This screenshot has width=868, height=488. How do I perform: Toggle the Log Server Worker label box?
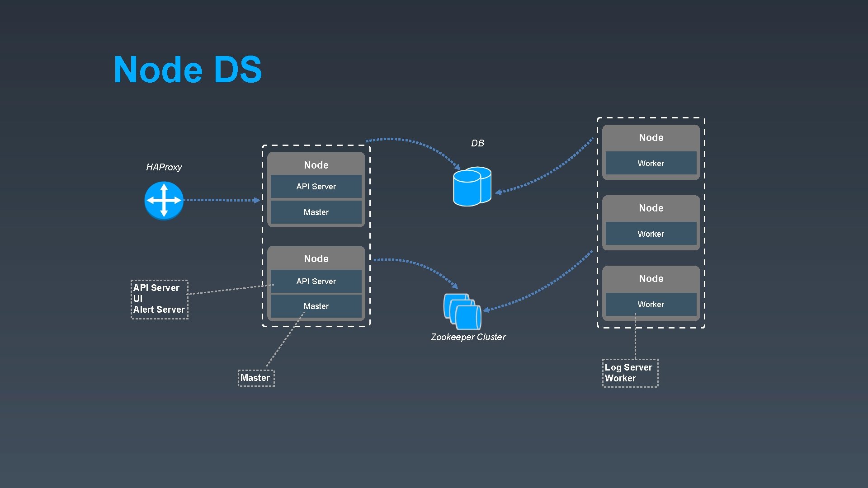point(630,372)
